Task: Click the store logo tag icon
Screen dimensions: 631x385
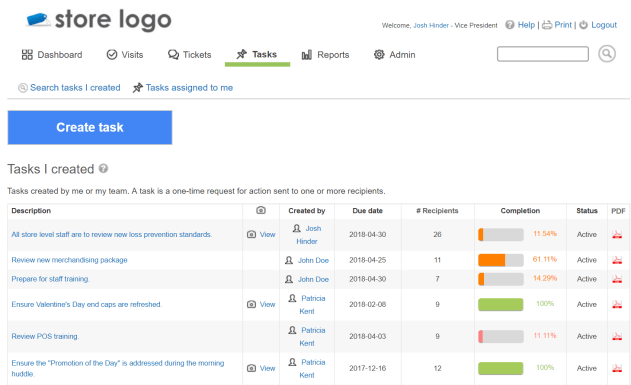Action: coord(38,19)
